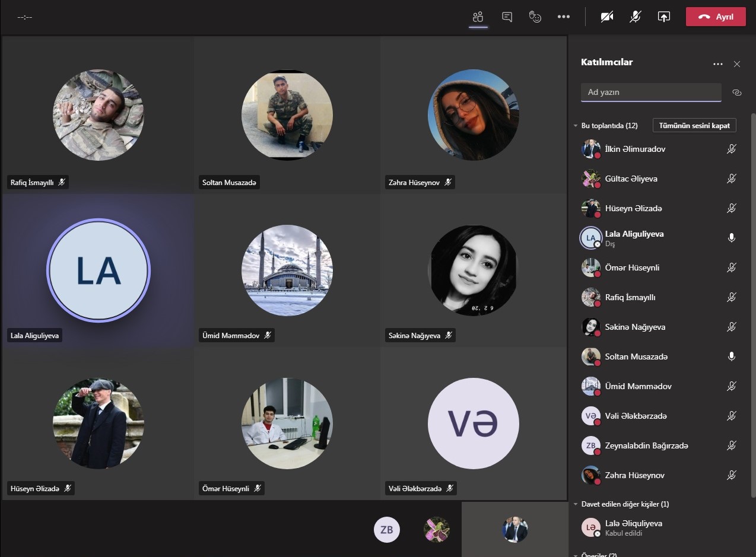
Task: Click the 'Ad yazın' search field
Action: [x=651, y=92]
